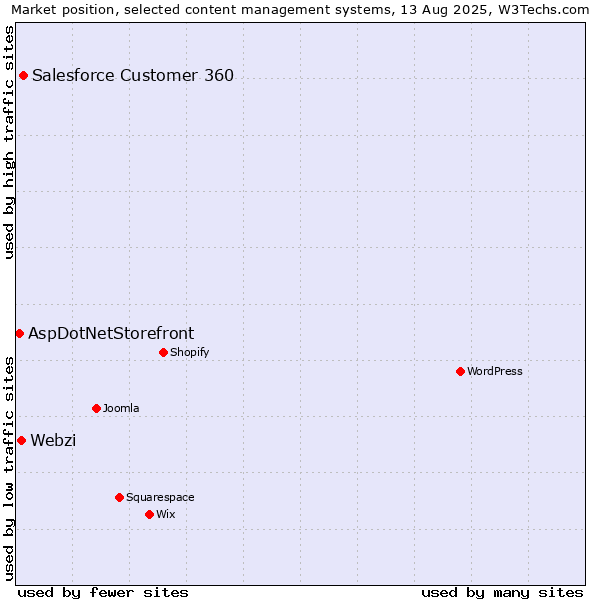
Task: Click the AspDotNetStorefront red marker
Action: (20, 334)
